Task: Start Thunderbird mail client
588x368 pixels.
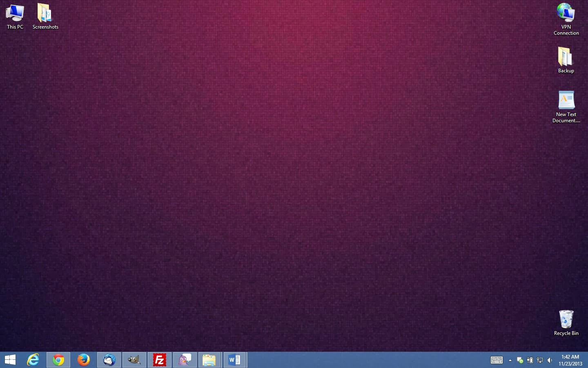Action: pyautogui.click(x=109, y=360)
